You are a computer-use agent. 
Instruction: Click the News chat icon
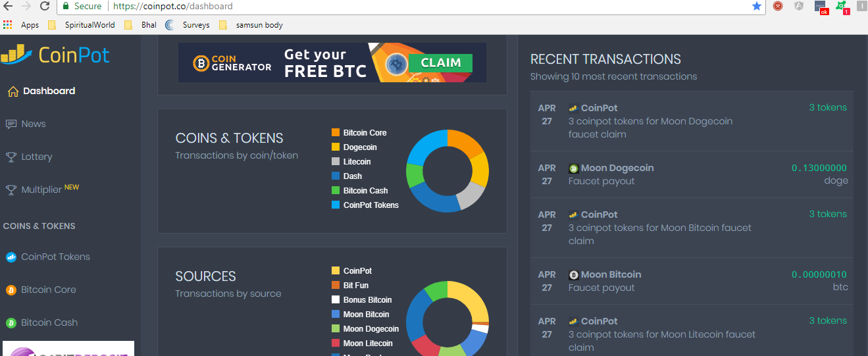click(11, 124)
